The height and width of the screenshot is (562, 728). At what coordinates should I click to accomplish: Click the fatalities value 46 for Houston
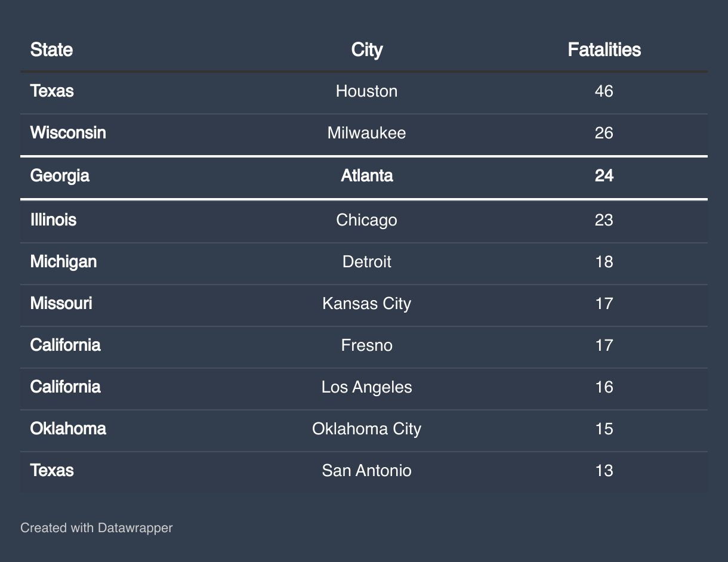point(604,91)
